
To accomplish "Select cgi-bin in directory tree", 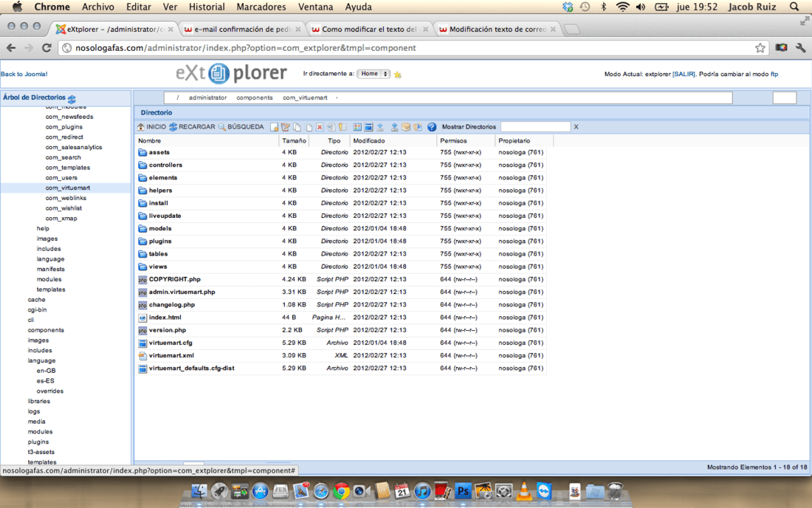I will point(37,309).
